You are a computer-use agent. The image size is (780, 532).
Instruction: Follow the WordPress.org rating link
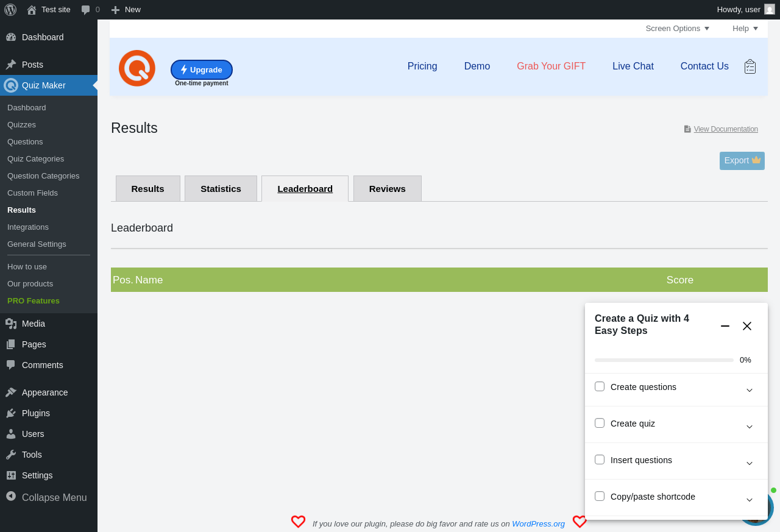tap(539, 523)
